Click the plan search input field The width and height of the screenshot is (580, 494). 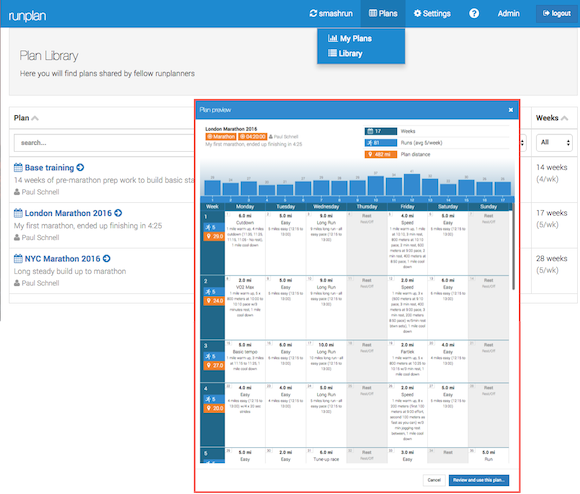[x=104, y=143]
